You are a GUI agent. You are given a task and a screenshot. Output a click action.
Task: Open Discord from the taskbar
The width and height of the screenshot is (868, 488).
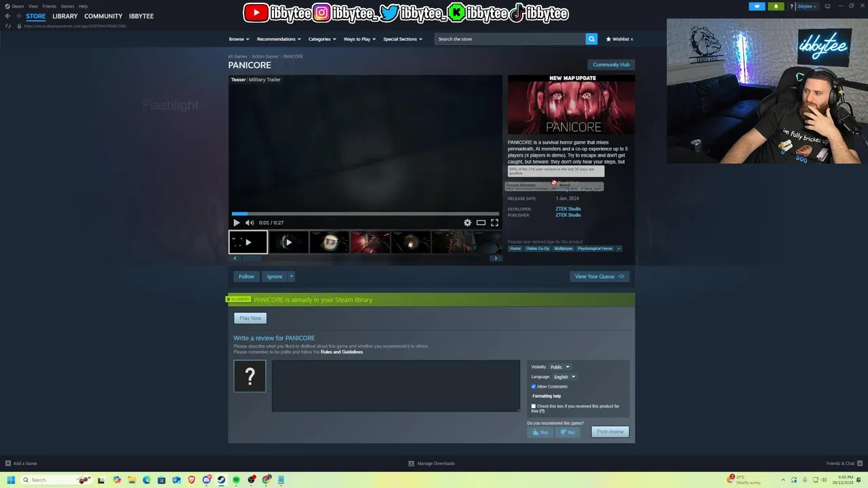206,480
